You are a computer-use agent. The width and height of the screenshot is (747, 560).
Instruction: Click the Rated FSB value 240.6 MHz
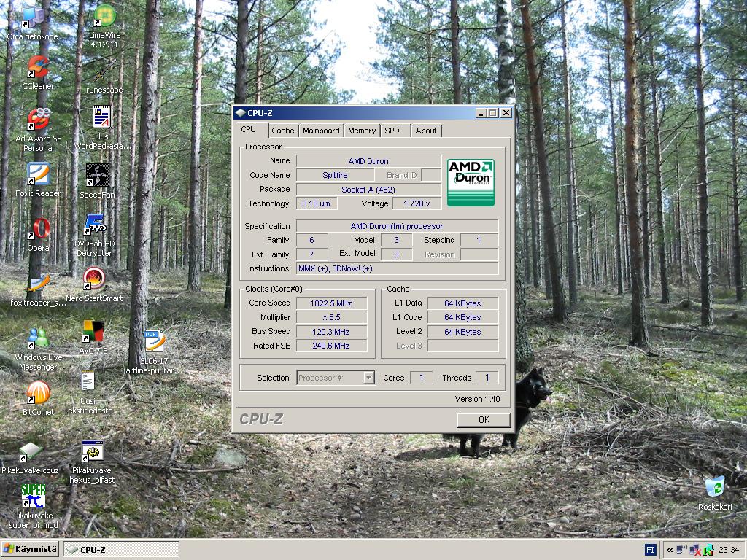331,346
